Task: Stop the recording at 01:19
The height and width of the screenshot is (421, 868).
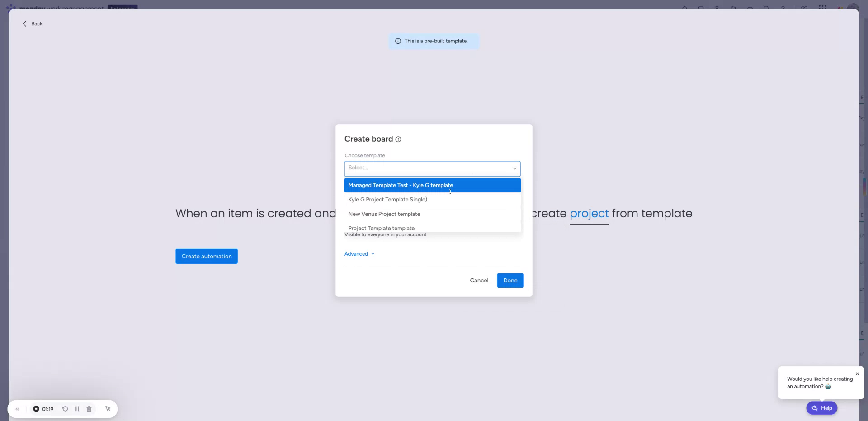Action: point(37,409)
